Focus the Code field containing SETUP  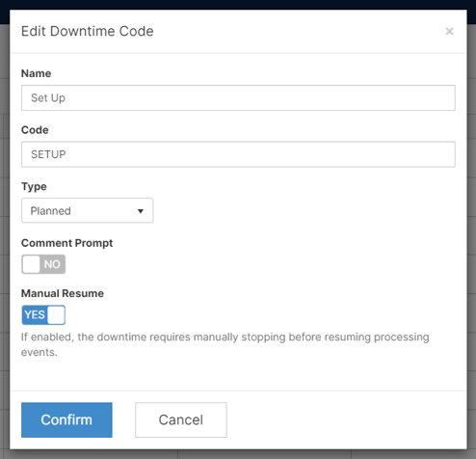(238, 154)
